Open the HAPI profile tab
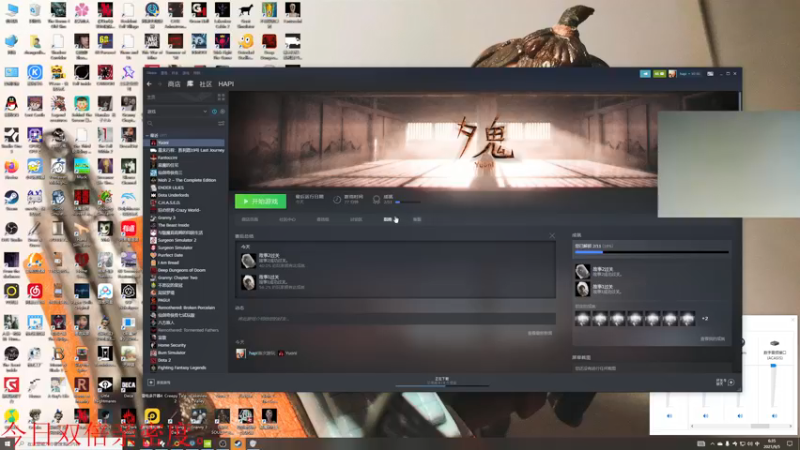The width and height of the screenshot is (800, 450). 226,84
